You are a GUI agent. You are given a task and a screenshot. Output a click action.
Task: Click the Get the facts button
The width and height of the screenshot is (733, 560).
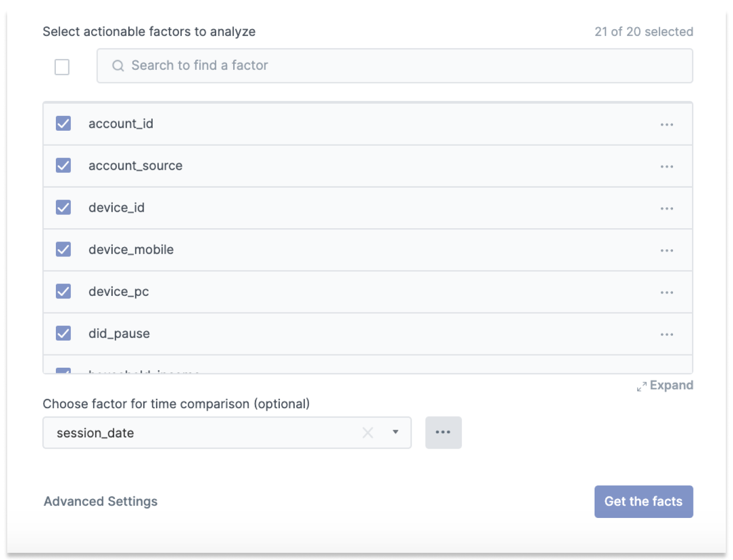pyautogui.click(x=643, y=501)
